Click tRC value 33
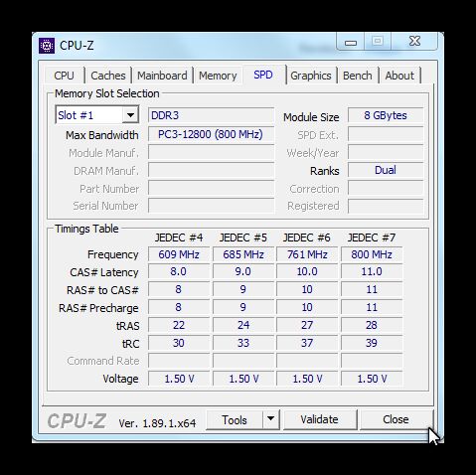This screenshot has height=475, width=476. point(243,343)
